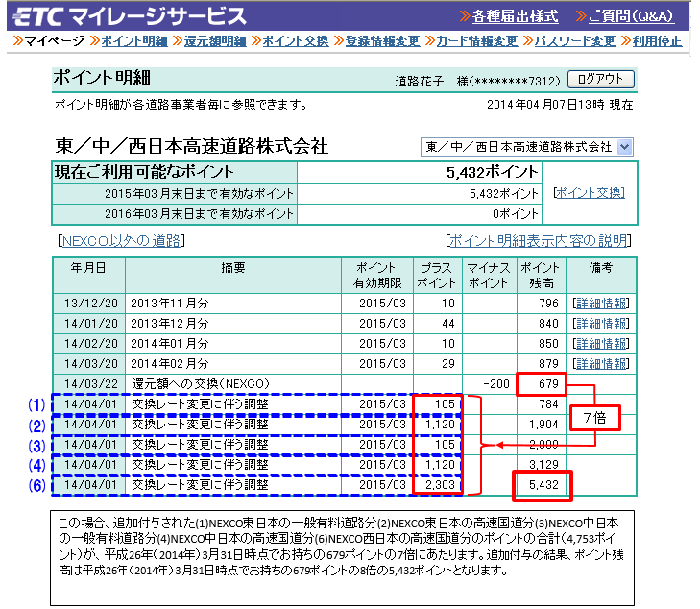Click the ETC マイレージサービス logo
The width and height of the screenshot is (700, 609).
click(x=130, y=16)
